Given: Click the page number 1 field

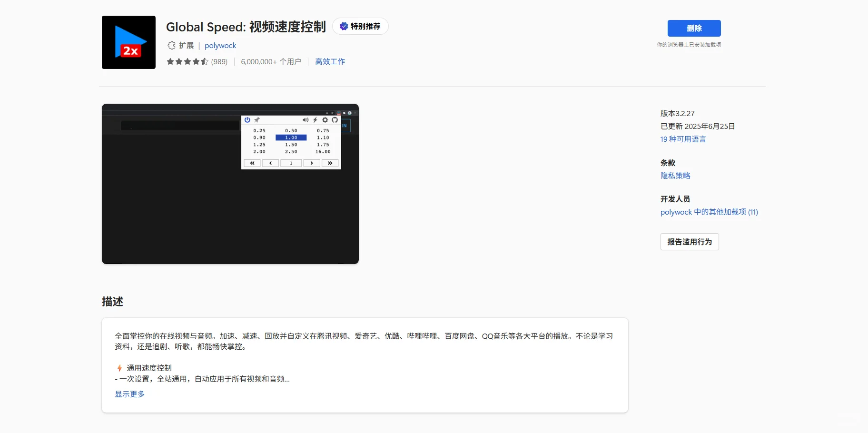Looking at the screenshot, I should coord(291,163).
